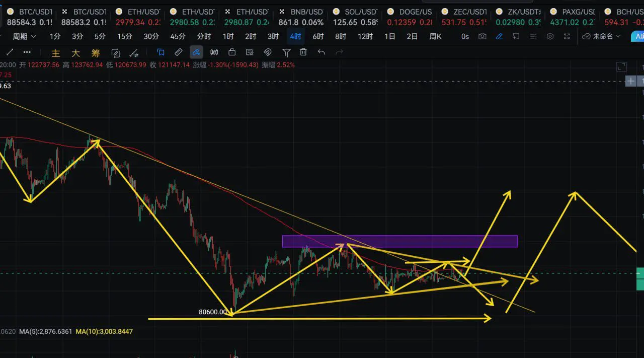Select the 1时 timeframe
Viewport: 644px width, 358px height.
point(228,36)
